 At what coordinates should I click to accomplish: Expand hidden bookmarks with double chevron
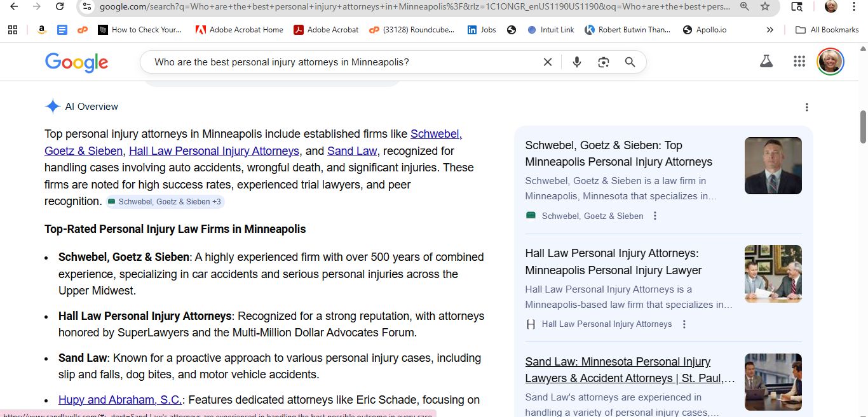770,30
